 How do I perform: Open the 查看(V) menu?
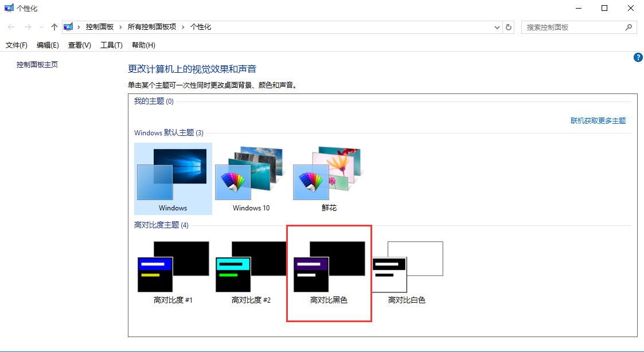79,45
